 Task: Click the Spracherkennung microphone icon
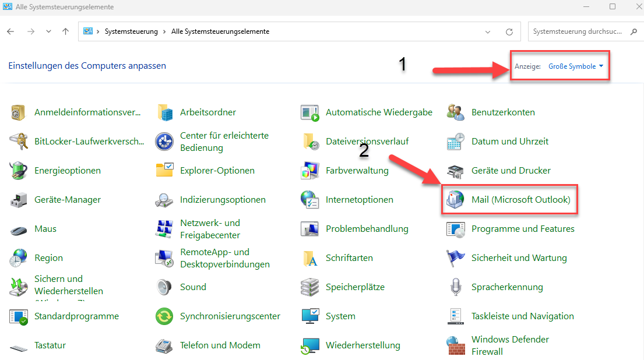[x=456, y=287]
